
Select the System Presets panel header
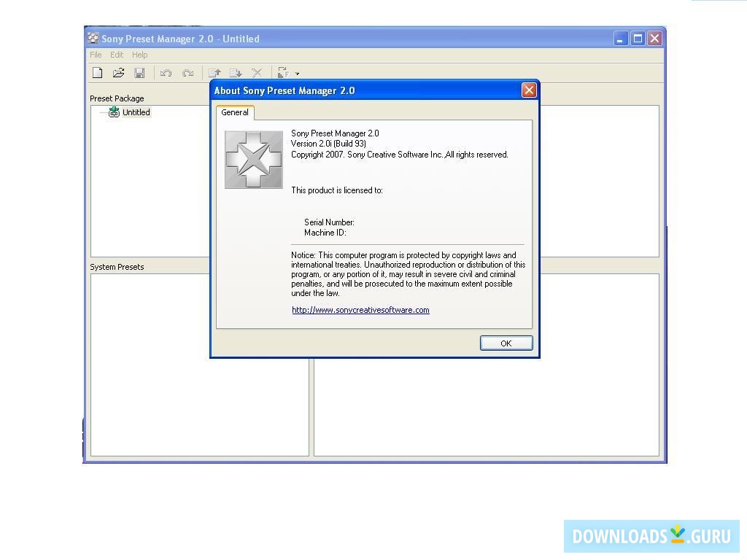tap(117, 267)
